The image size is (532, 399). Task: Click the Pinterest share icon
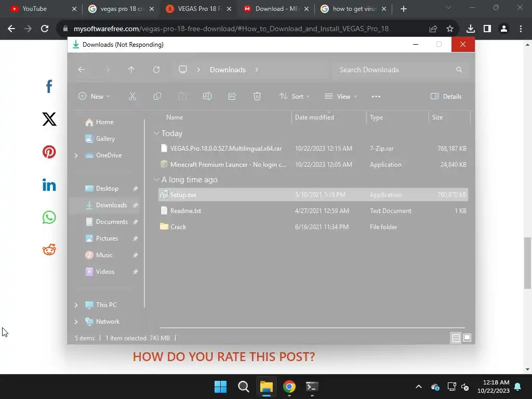[49, 152]
